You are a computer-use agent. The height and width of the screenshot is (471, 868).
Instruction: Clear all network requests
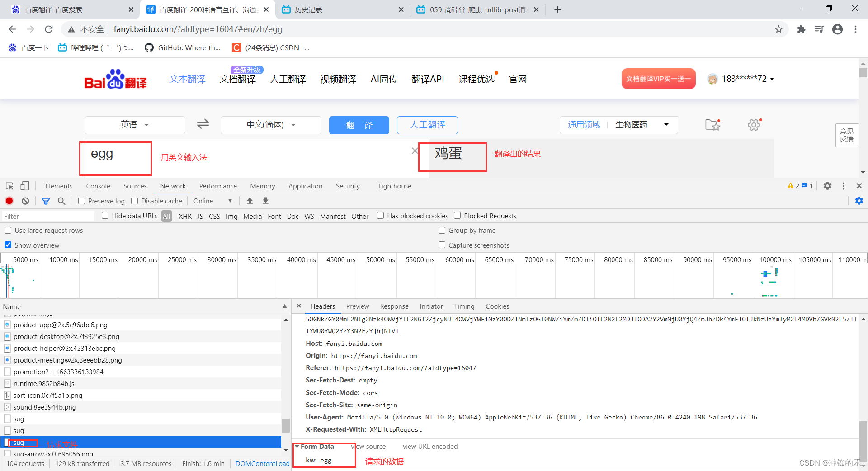pos(25,201)
